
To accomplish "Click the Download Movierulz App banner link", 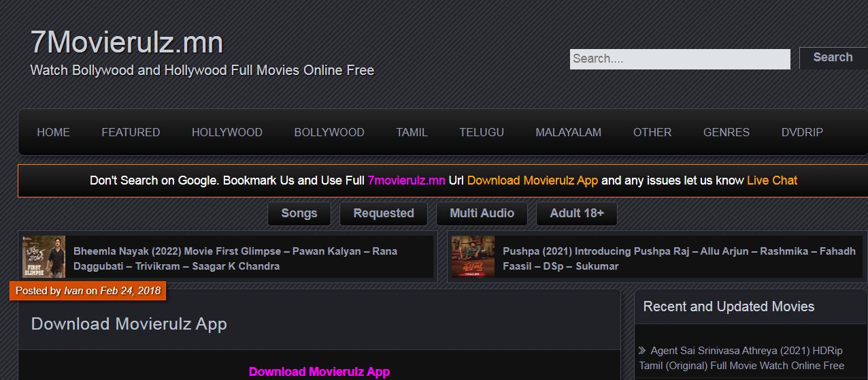I will [x=533, y=180].
